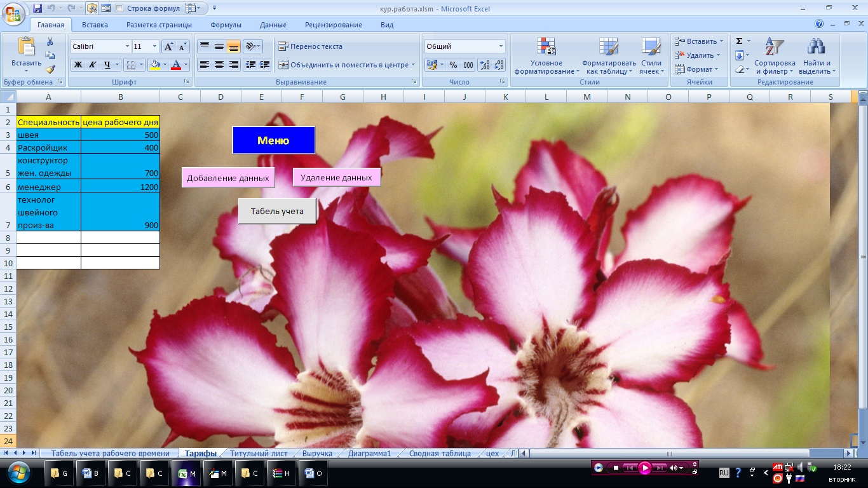Open Сортировка и фильтр menu
The image size is (868, 488).
tap(775, 56)
